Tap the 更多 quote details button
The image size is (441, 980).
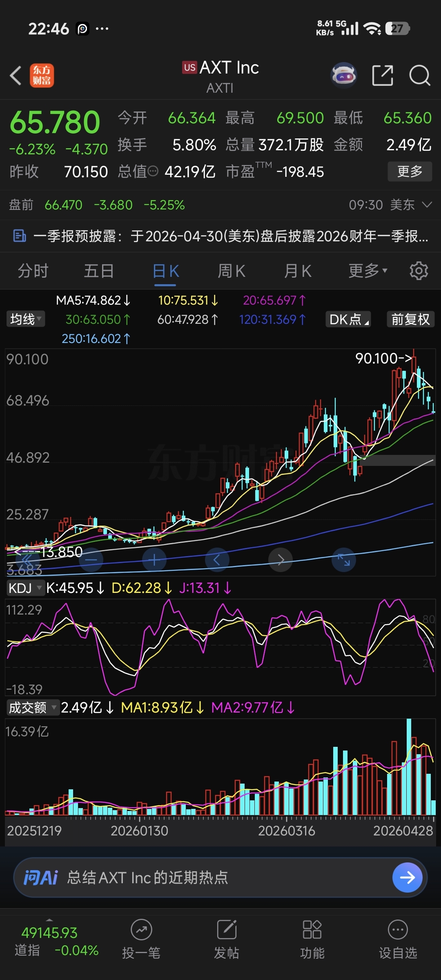pyautogui.click(x=410, y=171)
